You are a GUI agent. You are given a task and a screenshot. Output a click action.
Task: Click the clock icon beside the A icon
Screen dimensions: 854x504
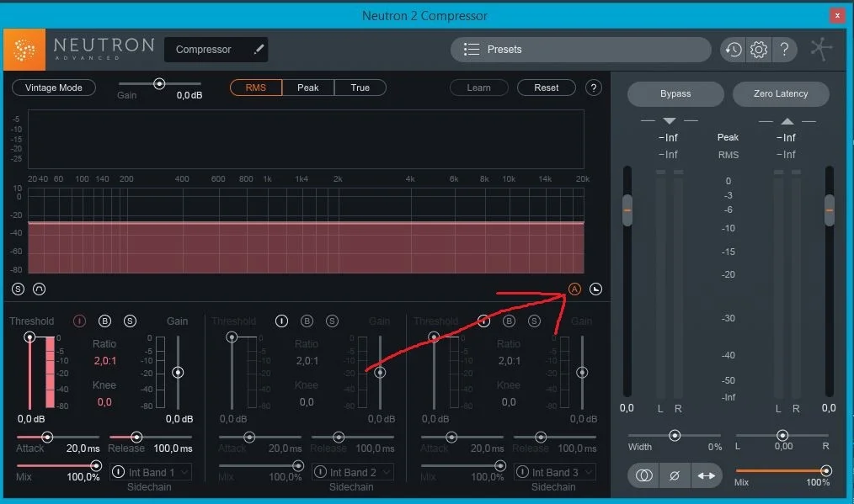click(595, 289)
